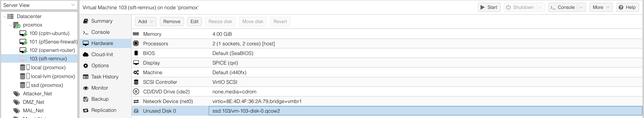644x118 pixels.
Task: Start the virtual machine
Action: tap(489, 7)
